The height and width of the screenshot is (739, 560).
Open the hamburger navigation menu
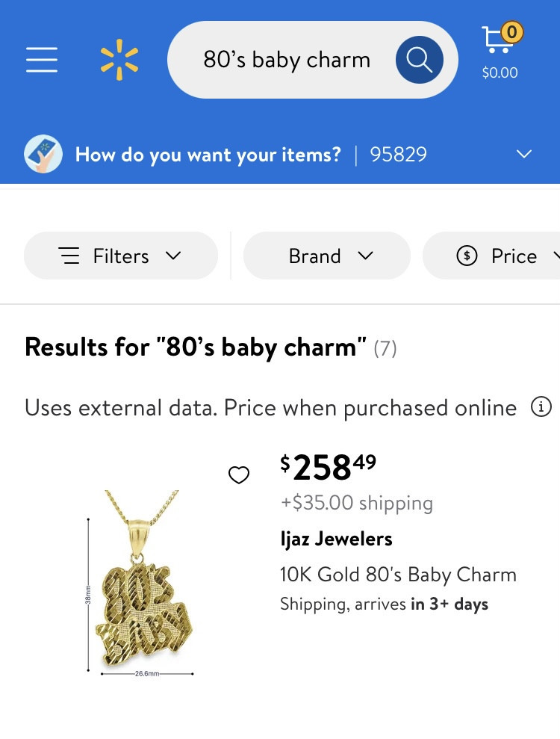tap(42, 60)
